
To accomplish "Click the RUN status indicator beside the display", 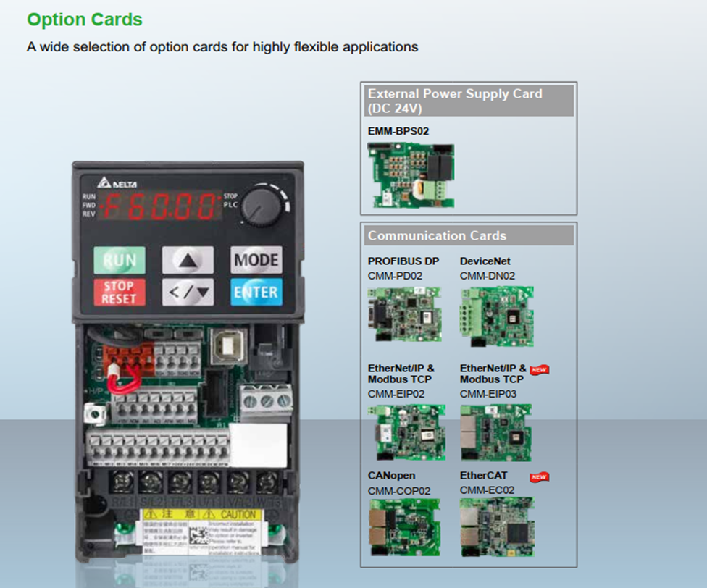I will coord(89,196).
